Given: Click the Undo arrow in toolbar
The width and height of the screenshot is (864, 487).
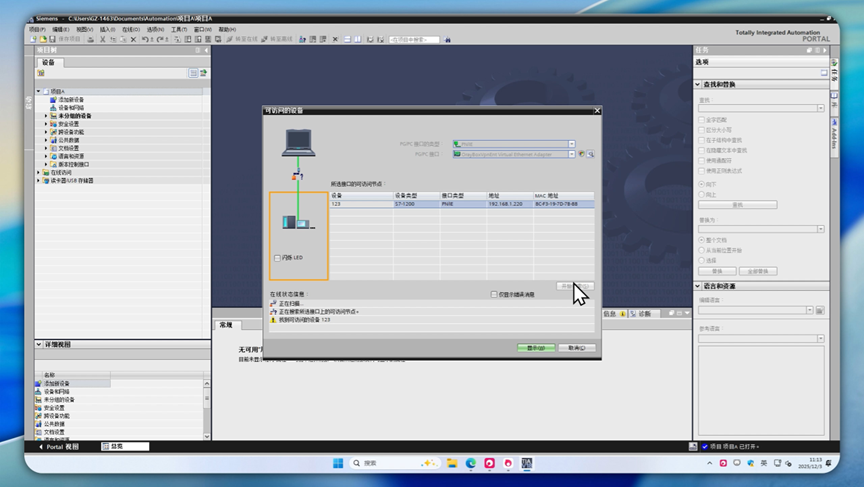Looking at the screenshot, I should point(146,39).
